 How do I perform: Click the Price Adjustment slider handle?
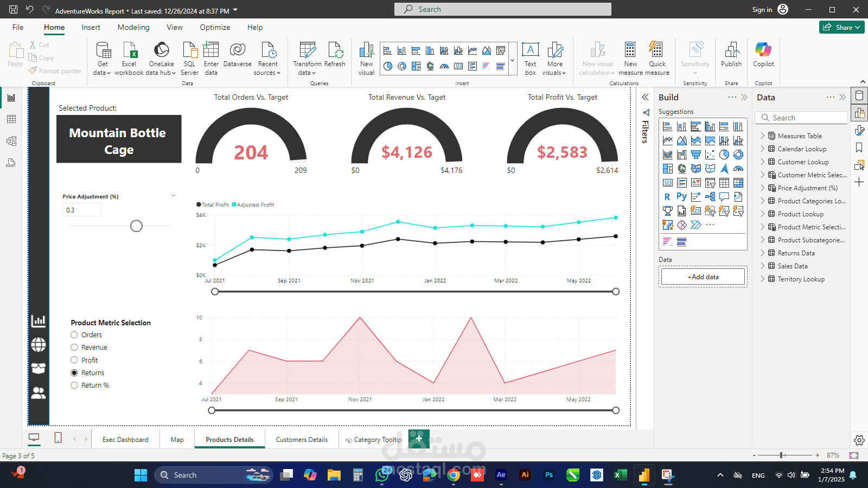(x=136, y=226)
